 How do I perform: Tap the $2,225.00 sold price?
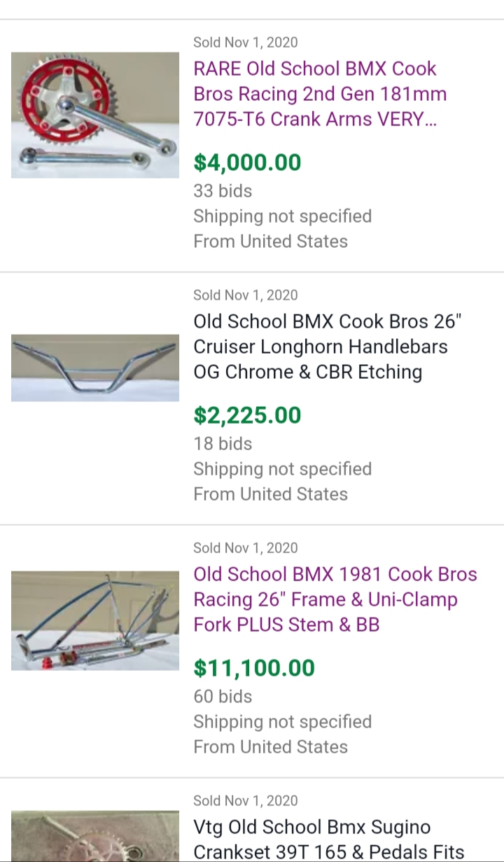pos(247,415)
